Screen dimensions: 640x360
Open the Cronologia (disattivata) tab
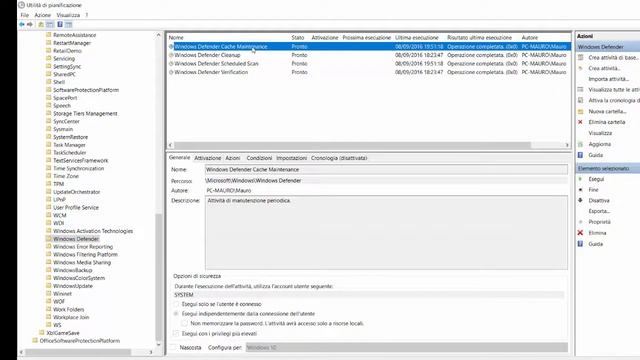[x=339, y=158]
